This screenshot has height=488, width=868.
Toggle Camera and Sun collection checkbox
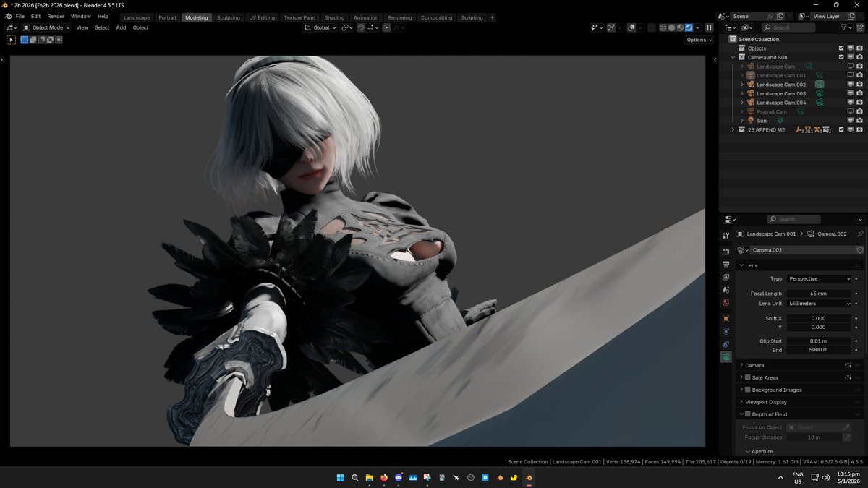pyautogui.click(x=841, y=57)
